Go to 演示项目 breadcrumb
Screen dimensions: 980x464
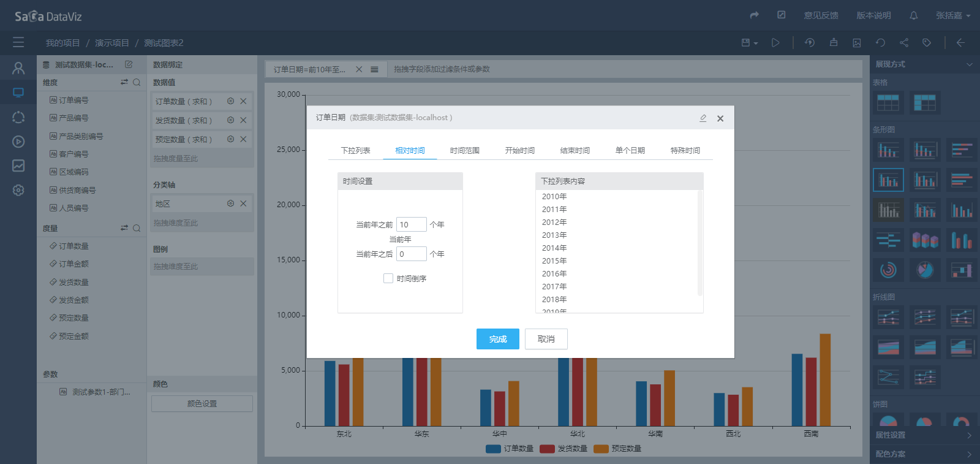[112, 43]
